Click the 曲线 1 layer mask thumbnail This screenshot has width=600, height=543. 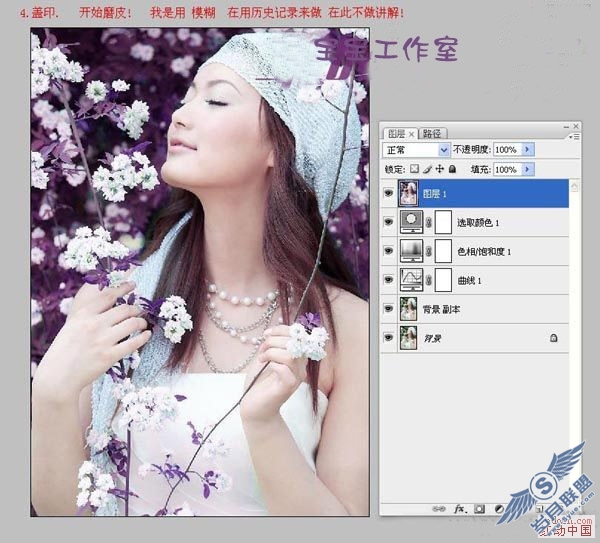pos(443,280)
